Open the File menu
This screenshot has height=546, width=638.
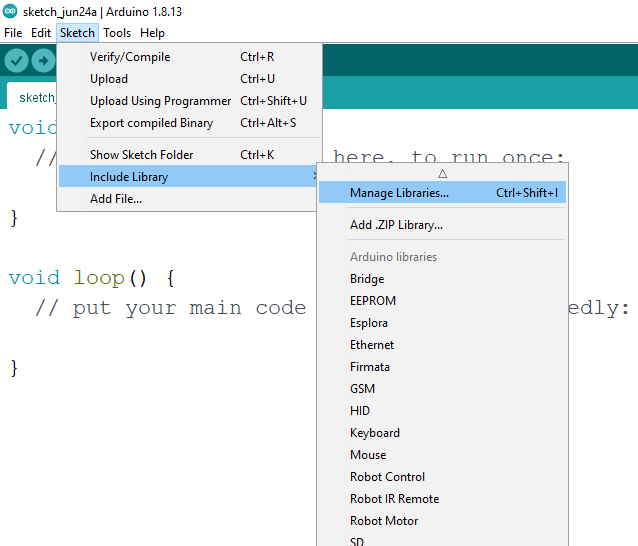pos(13,33)
